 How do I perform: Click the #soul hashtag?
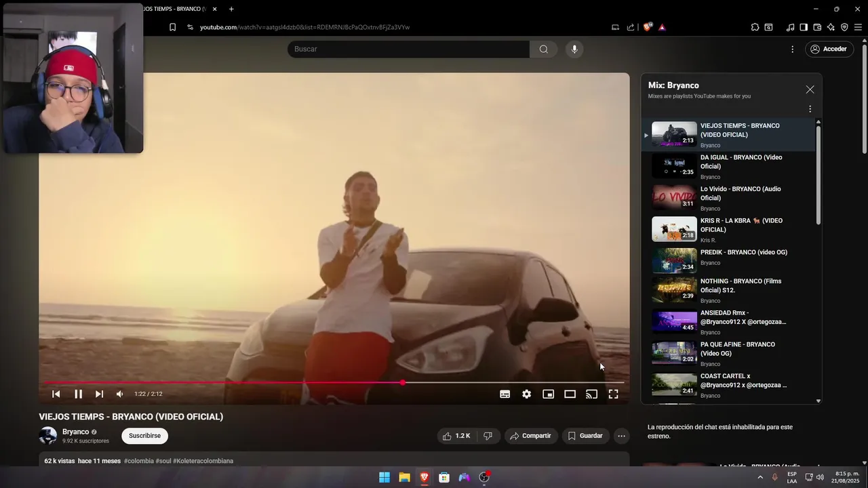pyautogui.click(x=163, y=461)
